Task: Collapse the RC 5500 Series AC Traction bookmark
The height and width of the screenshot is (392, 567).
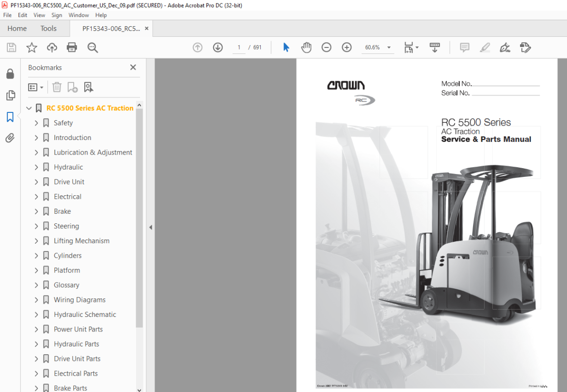Action: [x=29, y=108]
